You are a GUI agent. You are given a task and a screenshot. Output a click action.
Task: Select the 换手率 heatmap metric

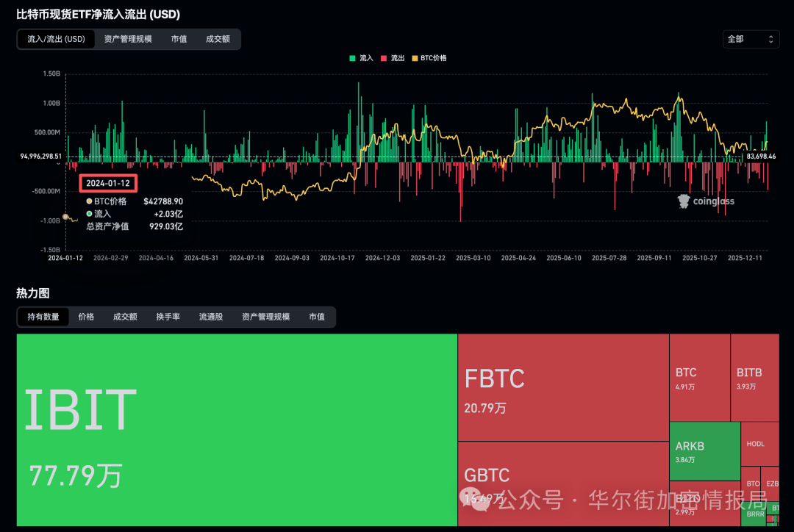pyautogui.click(x=168, y=317)
